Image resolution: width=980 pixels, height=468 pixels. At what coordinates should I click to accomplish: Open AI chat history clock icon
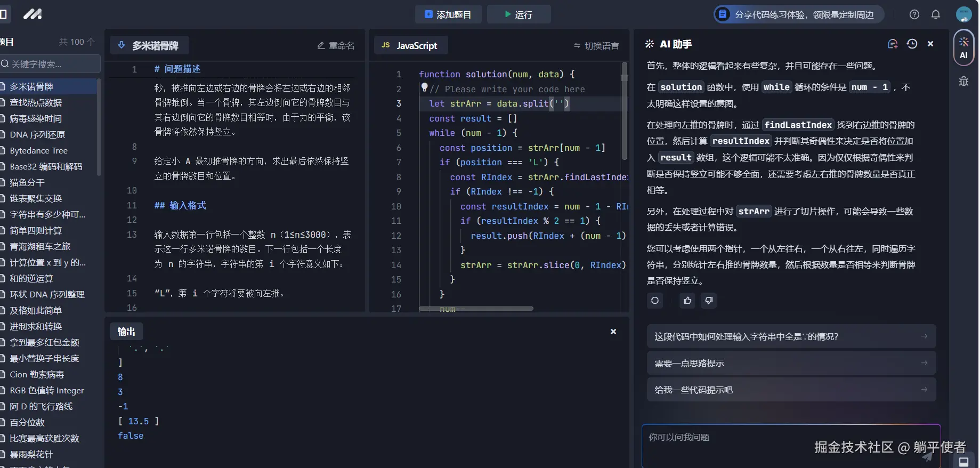912,44
